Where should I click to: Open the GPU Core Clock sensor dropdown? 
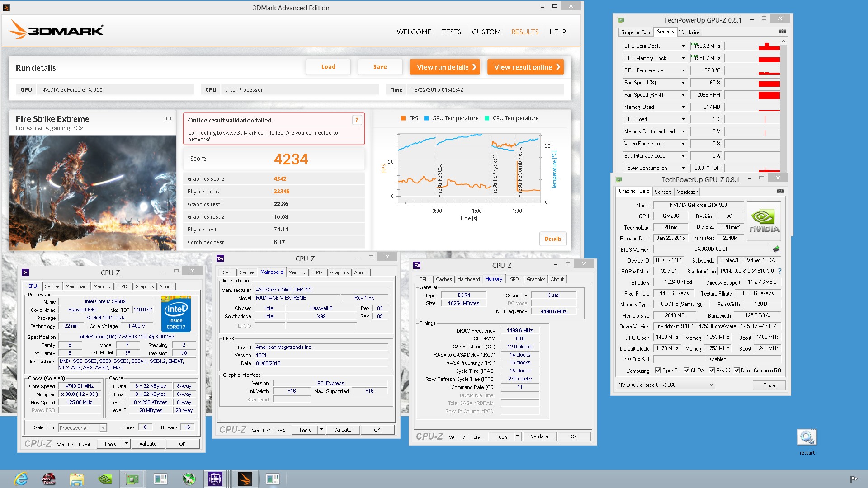point(683,46)
